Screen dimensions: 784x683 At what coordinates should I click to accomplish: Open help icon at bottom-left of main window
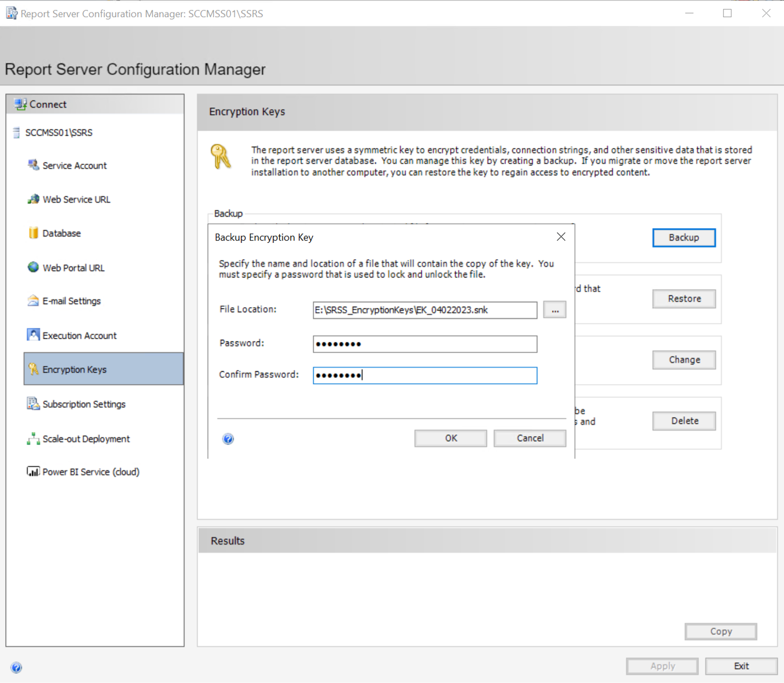click(x=16, y=668)
